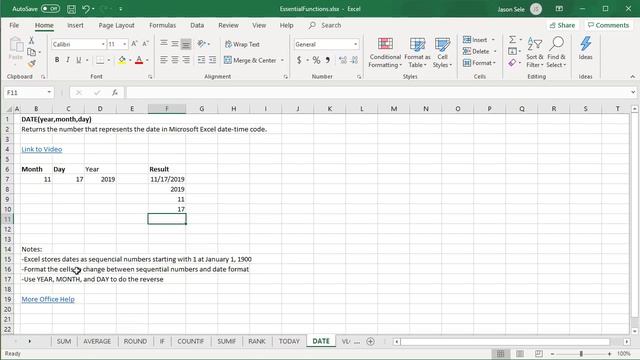This screenshot has width=640, height=360.
Task: Apply the Accounting dollar format
Action: [299, 60]
